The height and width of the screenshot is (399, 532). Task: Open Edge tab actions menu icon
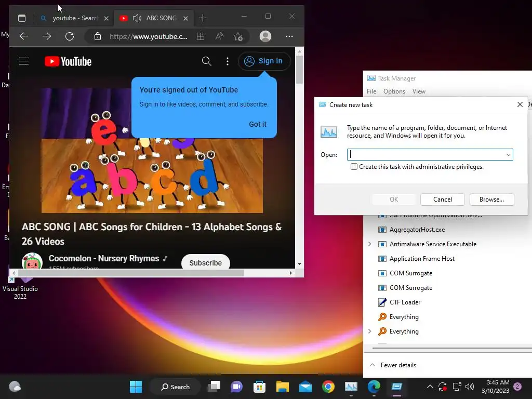[x=22, y=18]
